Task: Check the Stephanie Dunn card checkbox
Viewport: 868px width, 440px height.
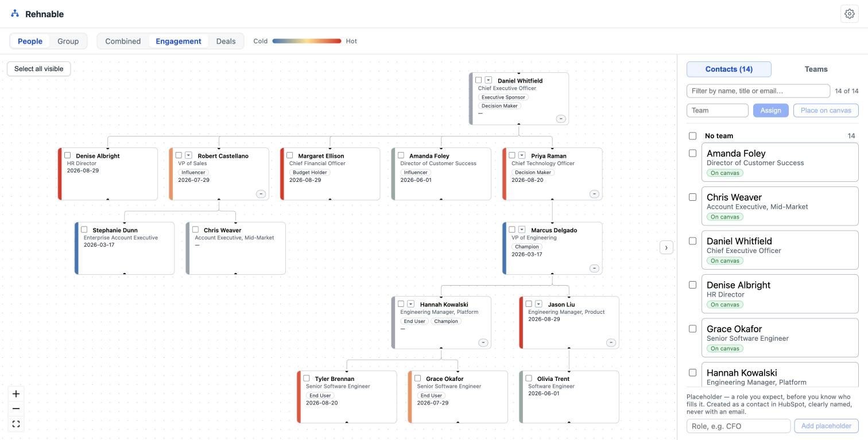Action: (x=84, y=229)
